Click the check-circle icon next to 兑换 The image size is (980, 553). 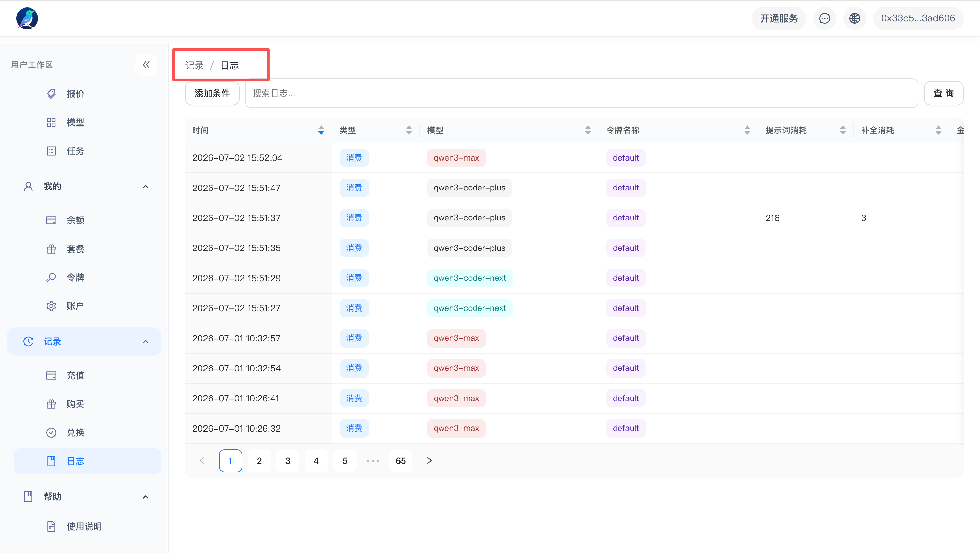pos(51,433)
